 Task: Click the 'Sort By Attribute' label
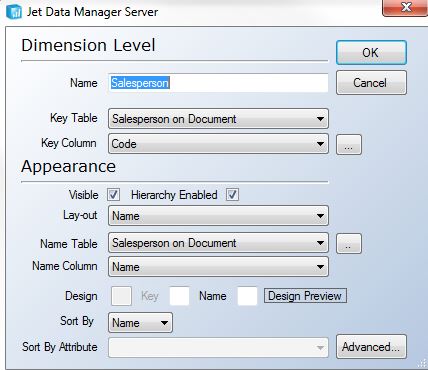point(60,347)
